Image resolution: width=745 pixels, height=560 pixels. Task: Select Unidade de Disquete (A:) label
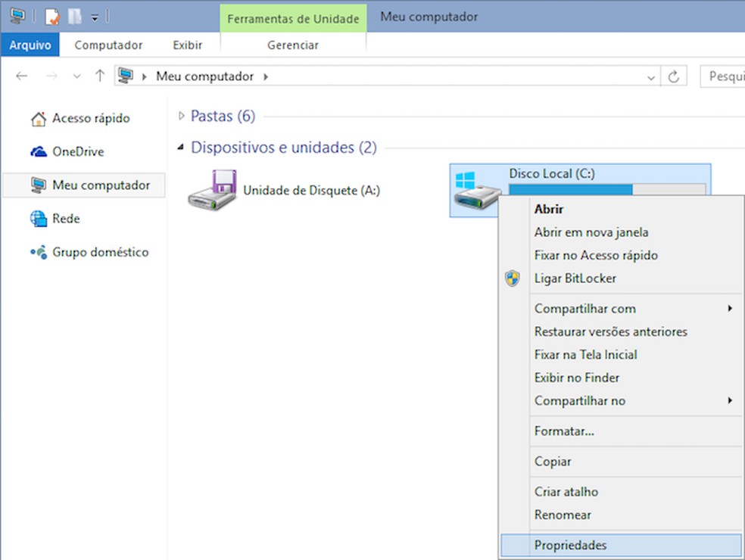coord(312,191)
